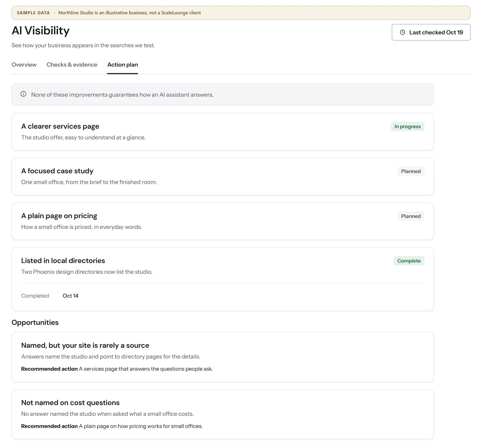
Task: Open Listed in local directories heading
Action: pyautogui.click(x=63, y=261)
